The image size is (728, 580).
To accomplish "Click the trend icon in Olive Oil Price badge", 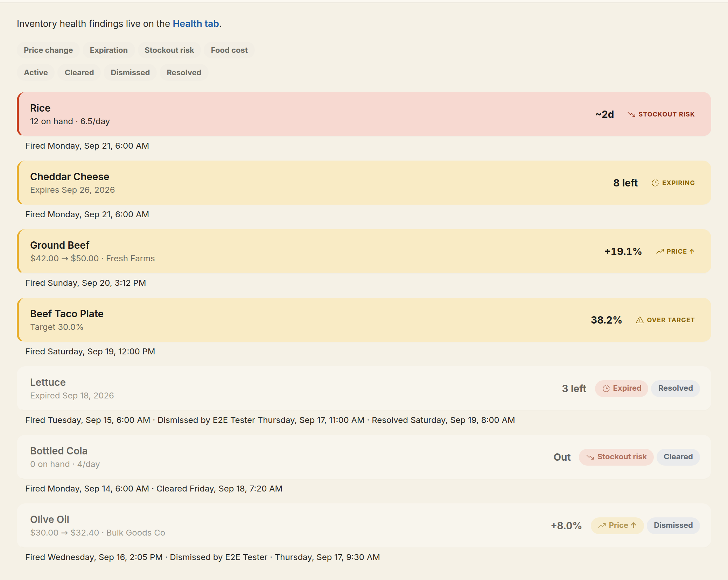I will point(602,525).
